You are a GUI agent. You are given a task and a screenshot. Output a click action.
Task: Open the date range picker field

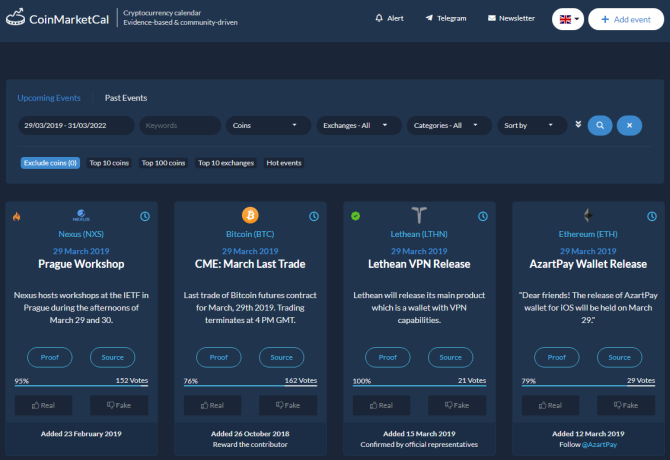76,126
